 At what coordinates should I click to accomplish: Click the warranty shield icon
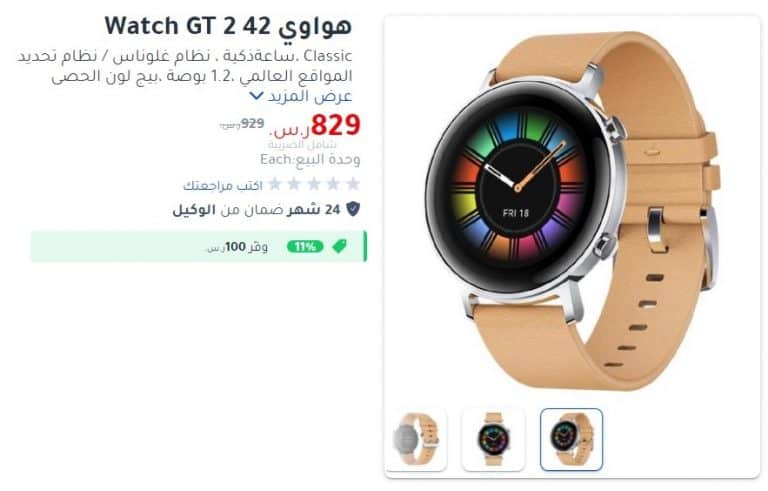click(353, 209)
